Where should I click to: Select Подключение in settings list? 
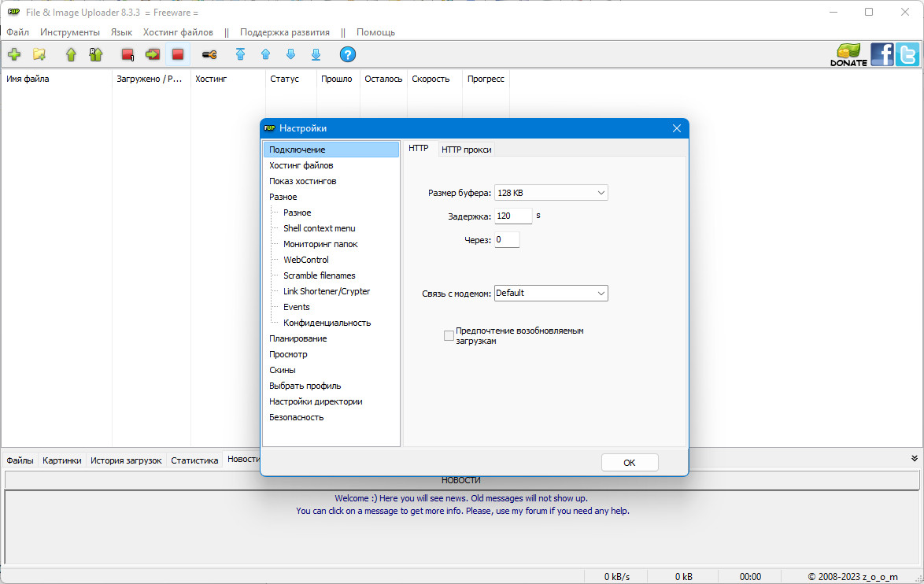pyautogui.click(x=331, y=150)
